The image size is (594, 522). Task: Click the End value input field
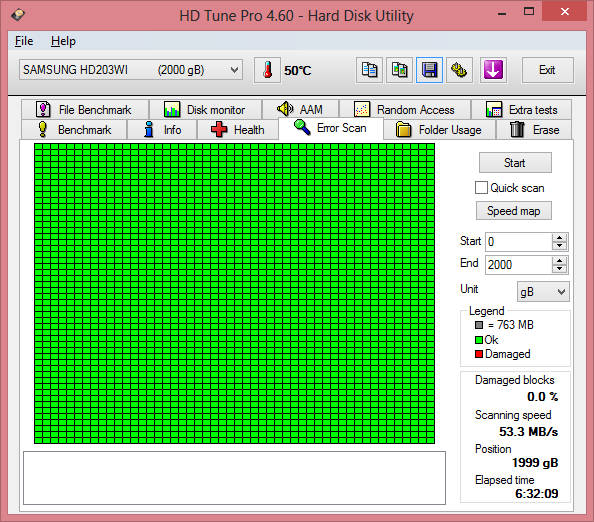(x=519, y=264)
